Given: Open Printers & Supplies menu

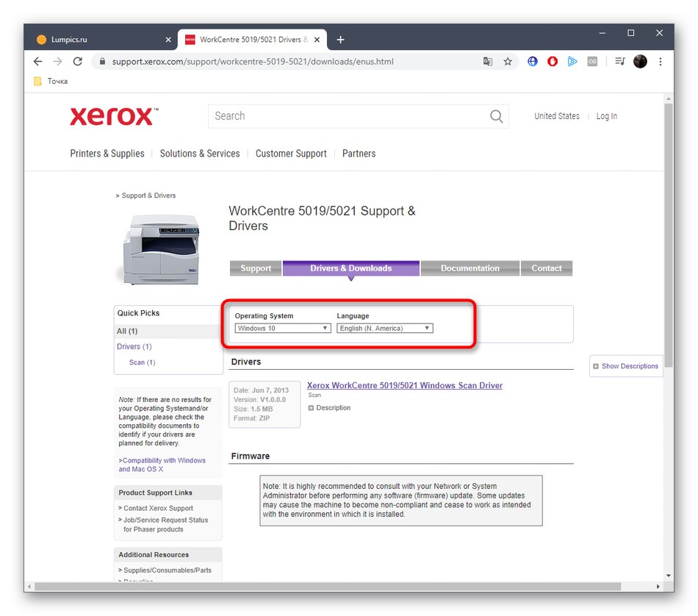Looking at the screenshot, I should click(x=107, y=154).
